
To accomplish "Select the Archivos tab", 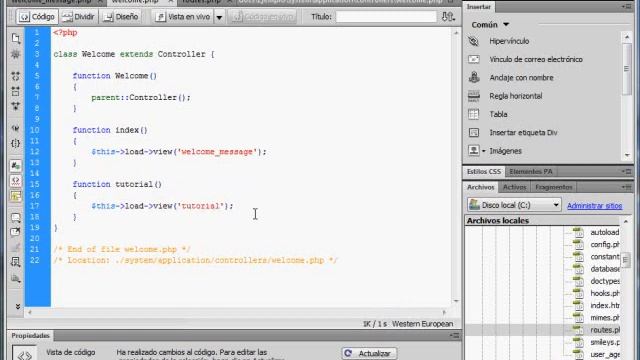I will click(x=480, y=187).
